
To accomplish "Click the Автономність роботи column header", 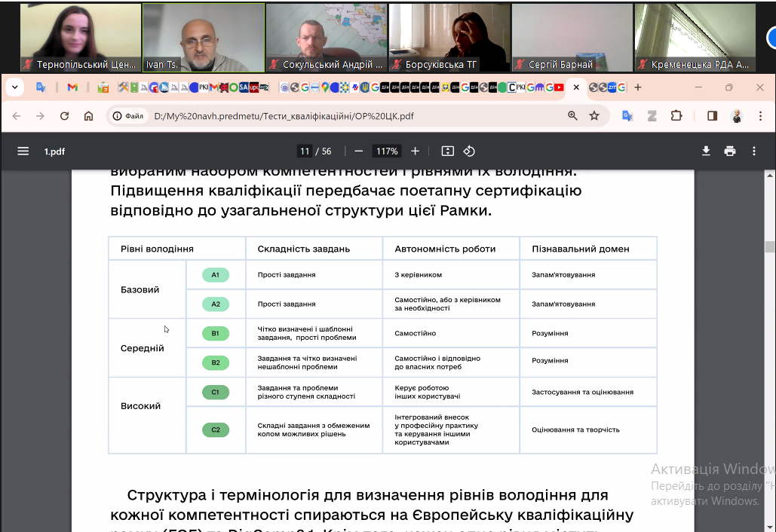I will coord(451,249).
